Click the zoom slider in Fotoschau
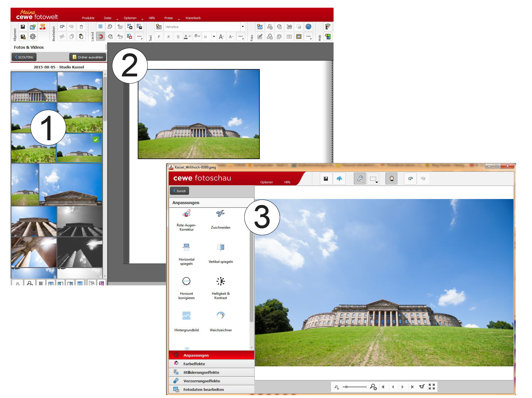The image size is (532, 398). point(355,387)
